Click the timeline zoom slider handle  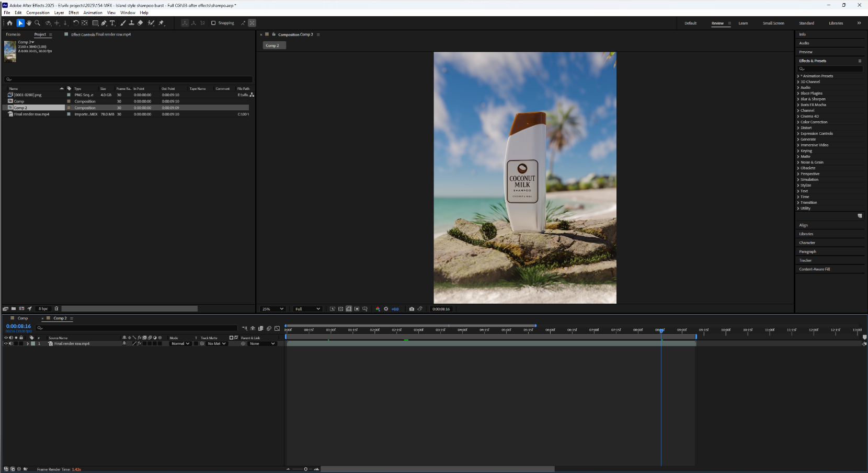(x=306, y=469)
